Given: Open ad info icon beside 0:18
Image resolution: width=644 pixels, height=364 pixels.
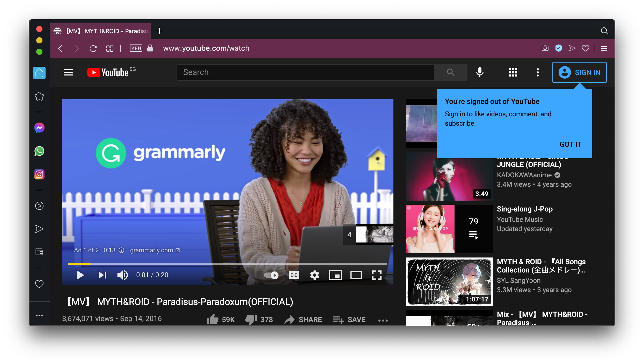Looking at the screenshot, I should (x=121, y=250).
